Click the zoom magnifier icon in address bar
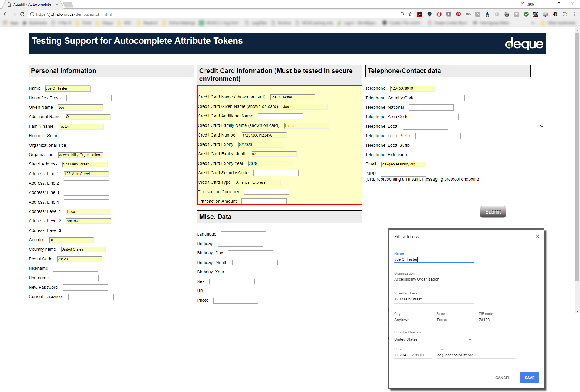The width and height of the screenshot is (580, 392). coord(402,14)
